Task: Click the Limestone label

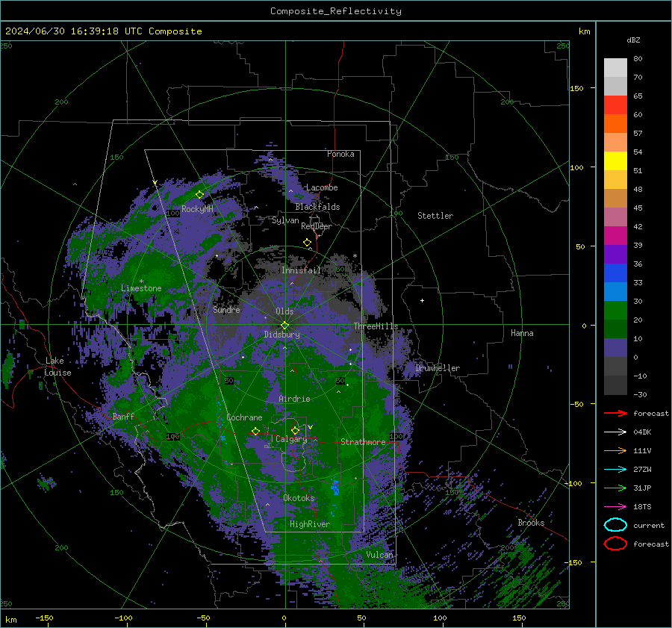Action: (x=141, y=288)
